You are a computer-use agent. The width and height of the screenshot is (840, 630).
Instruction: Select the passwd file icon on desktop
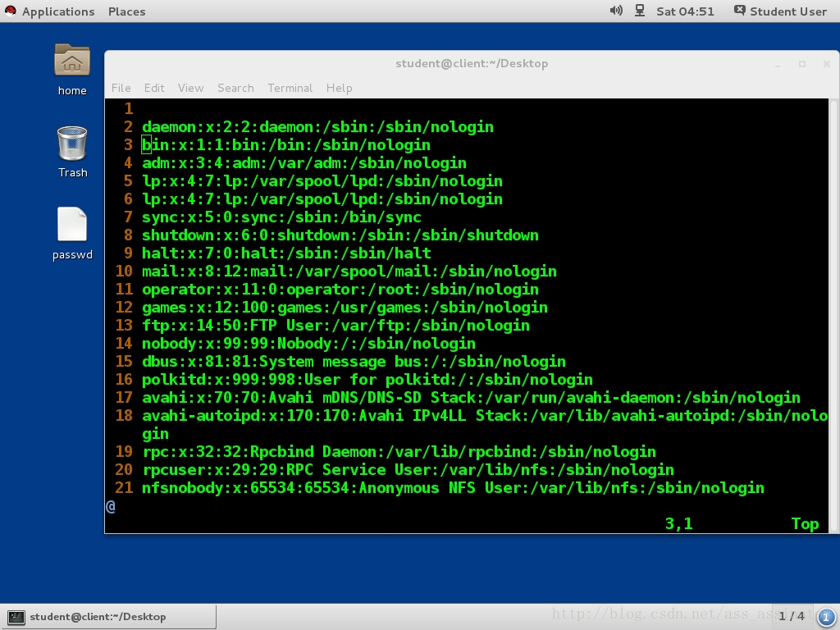(x=72, y=224)
